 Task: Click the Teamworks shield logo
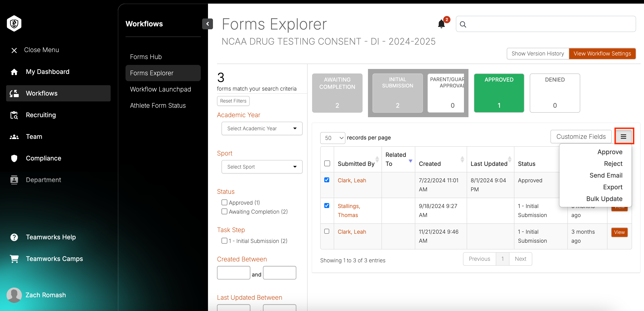(14, 23)
